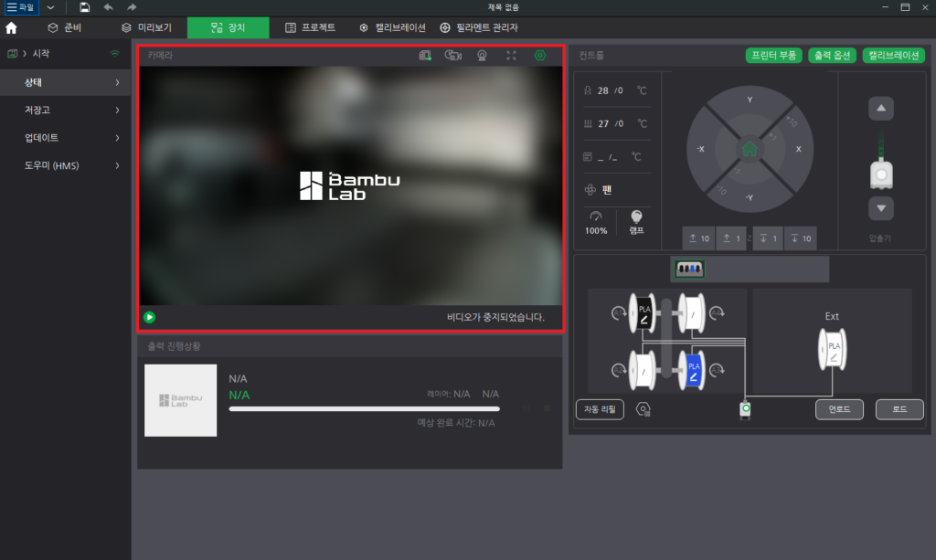Click the 출력 옵션 button
Viewport: 936px width, 560px height.
pyautogui.click(x=832, y=56)
